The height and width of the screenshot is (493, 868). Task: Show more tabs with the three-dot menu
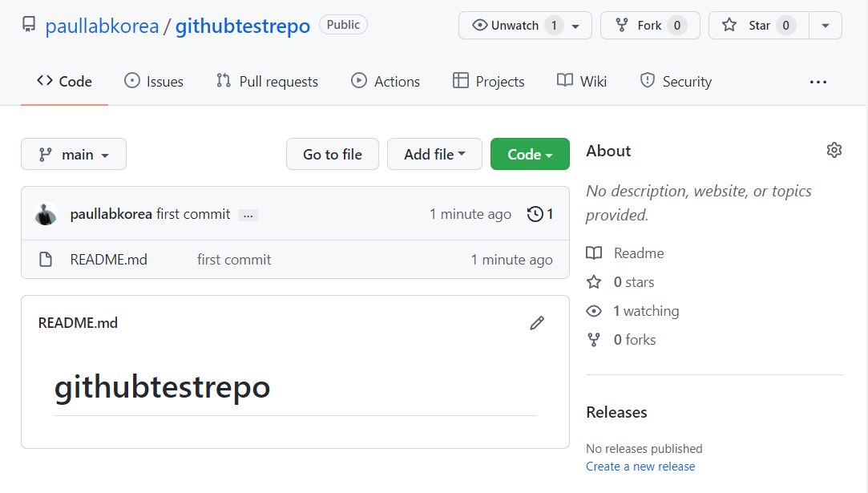click(818, 82)
